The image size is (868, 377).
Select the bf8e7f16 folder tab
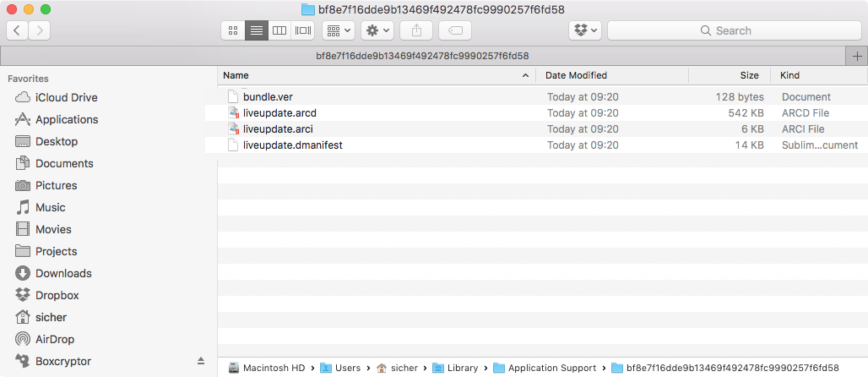point(422,56)
